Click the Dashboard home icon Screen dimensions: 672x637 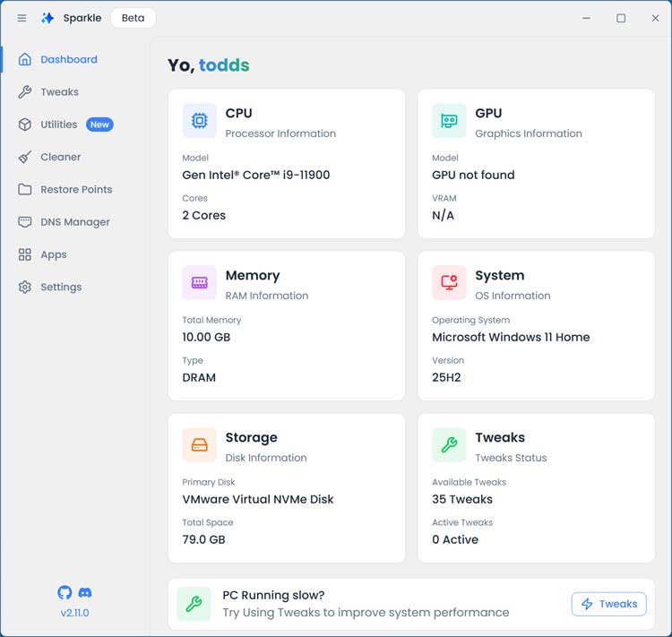point(25,59)
